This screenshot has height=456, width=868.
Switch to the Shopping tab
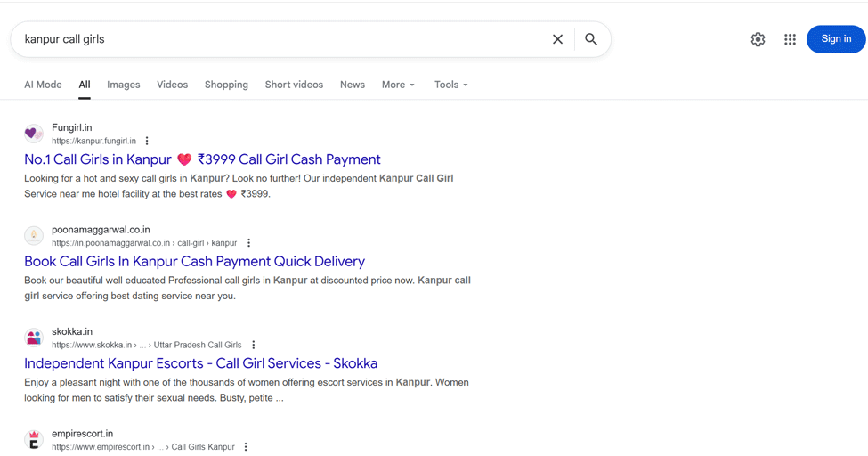click(226, 85)
